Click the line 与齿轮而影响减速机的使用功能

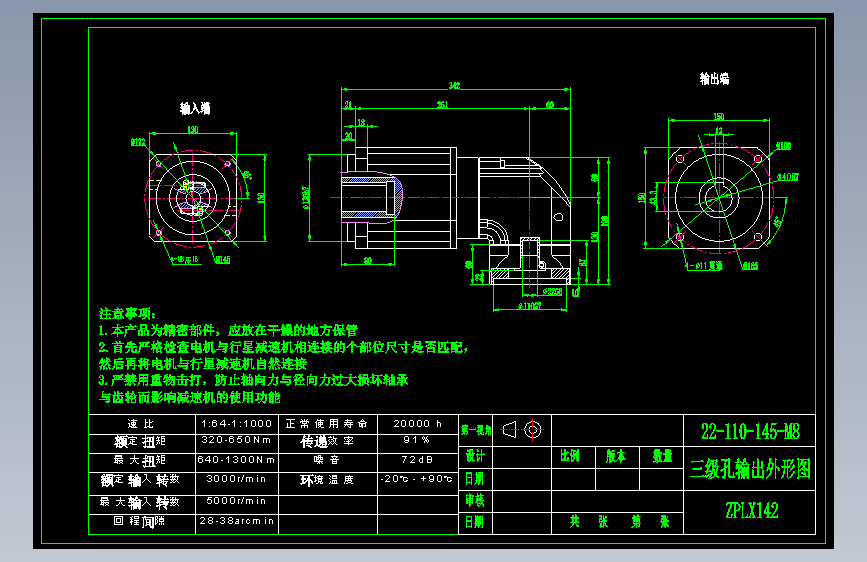tap(190, 397)
